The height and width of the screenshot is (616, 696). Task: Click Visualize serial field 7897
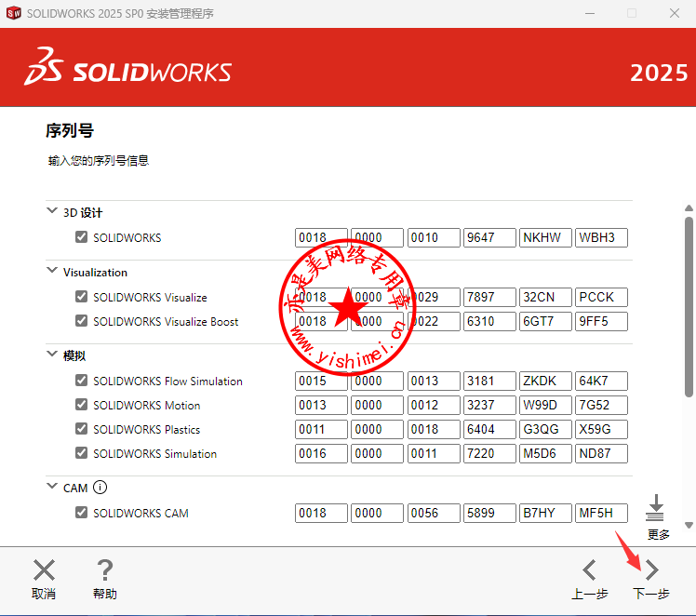pyautogui.click(x=489, y=297)
